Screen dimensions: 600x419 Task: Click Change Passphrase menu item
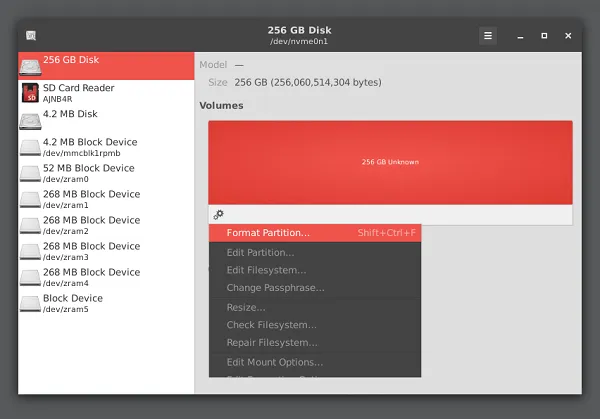(275, 288)
